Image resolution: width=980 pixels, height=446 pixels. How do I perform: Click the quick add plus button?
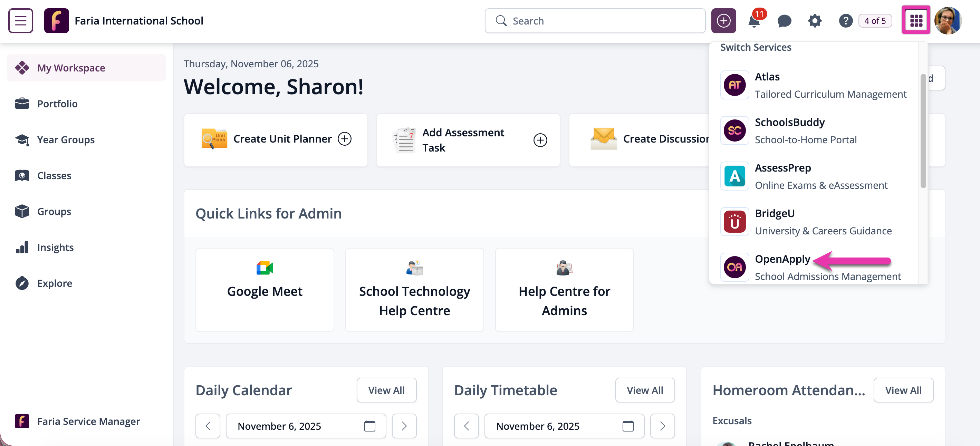click(723, 21)
